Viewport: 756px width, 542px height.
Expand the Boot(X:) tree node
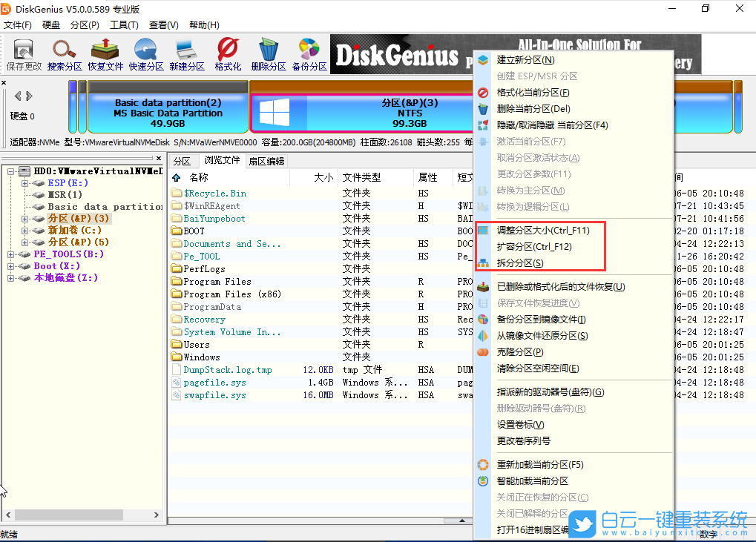[12, 265]
